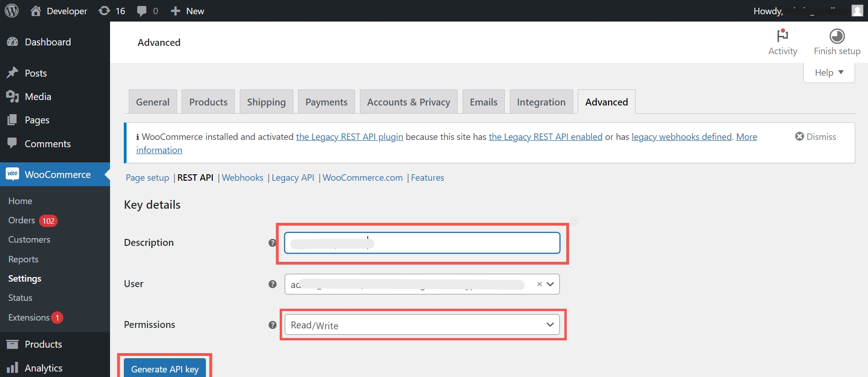The width and height of the screenshot is (868, 377).
Task: Open the Developer site home link
Action: click(x=59, y=11)
